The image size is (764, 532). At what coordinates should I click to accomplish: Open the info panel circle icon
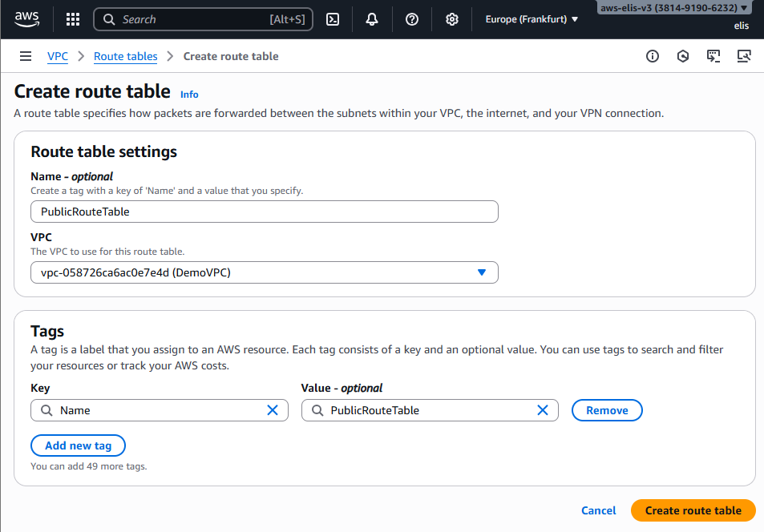[653, 56]
